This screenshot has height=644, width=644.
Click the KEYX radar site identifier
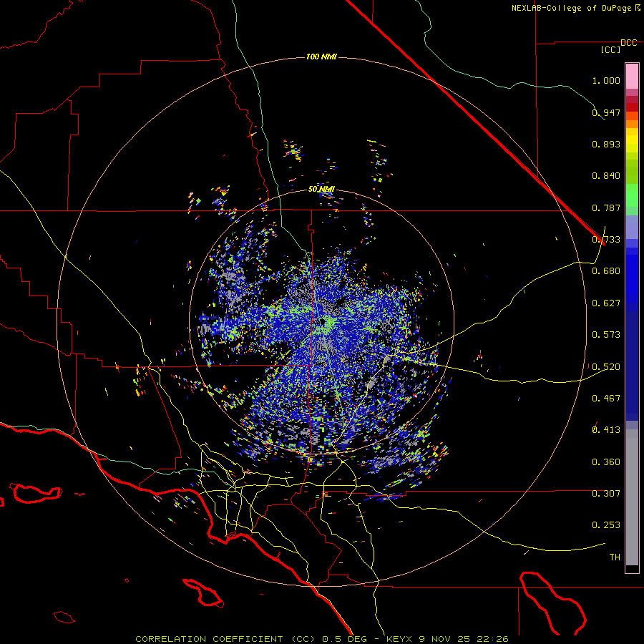click(399, 639)
